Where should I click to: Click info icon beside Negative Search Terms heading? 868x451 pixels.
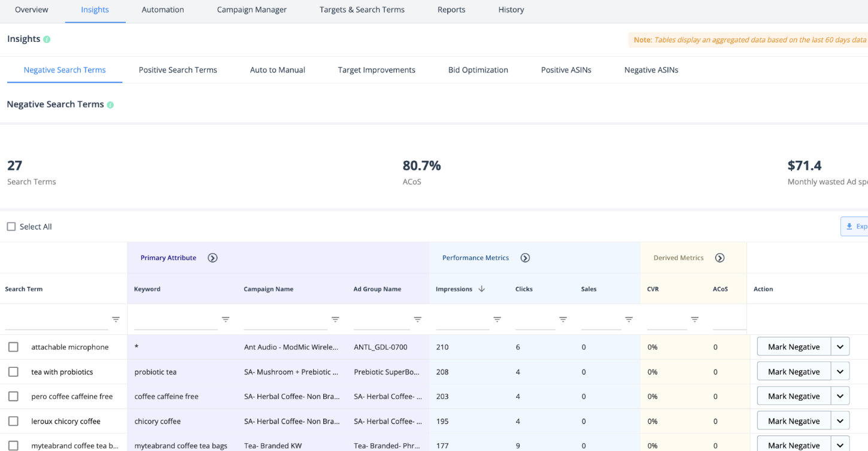110,105
